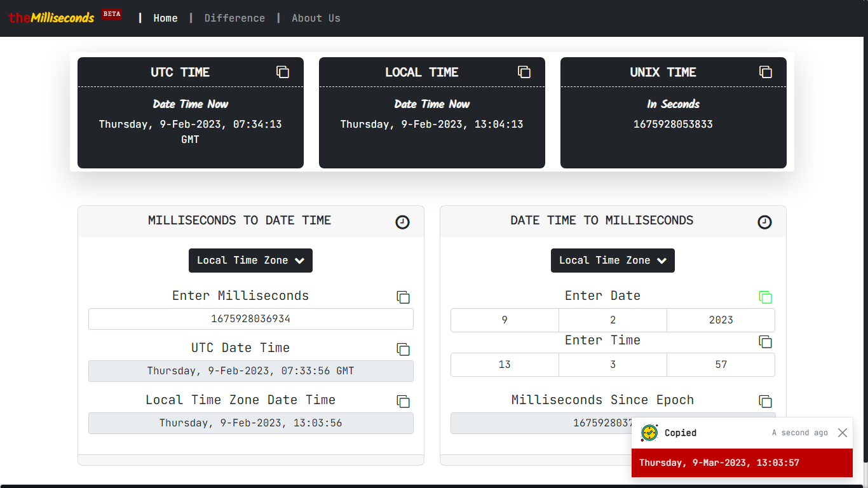This screenshot has width=868, height=488.
Task: Copy the Enter Time values
Action: click(765, 341)
